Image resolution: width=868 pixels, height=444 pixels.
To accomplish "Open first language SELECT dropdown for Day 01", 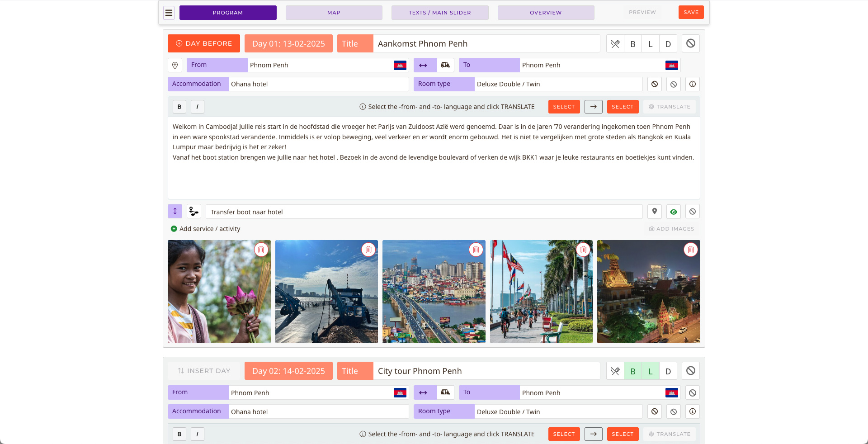I will pyautogui.click(x=564, y=107).
